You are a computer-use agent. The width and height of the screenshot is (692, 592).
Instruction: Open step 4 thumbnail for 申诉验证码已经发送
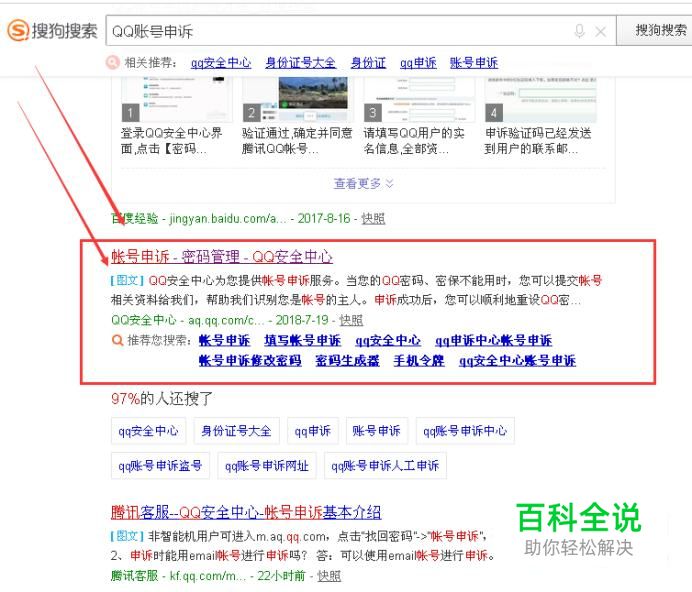pos(541,100)
